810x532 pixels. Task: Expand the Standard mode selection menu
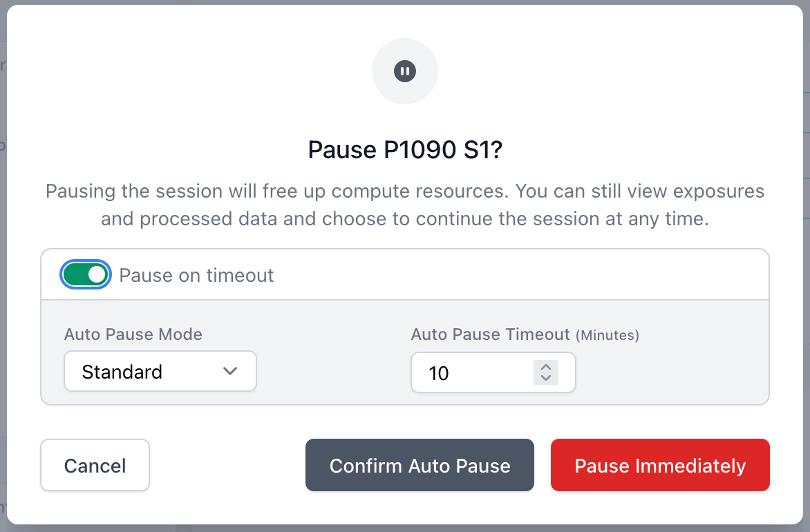(x=160, y=371)
